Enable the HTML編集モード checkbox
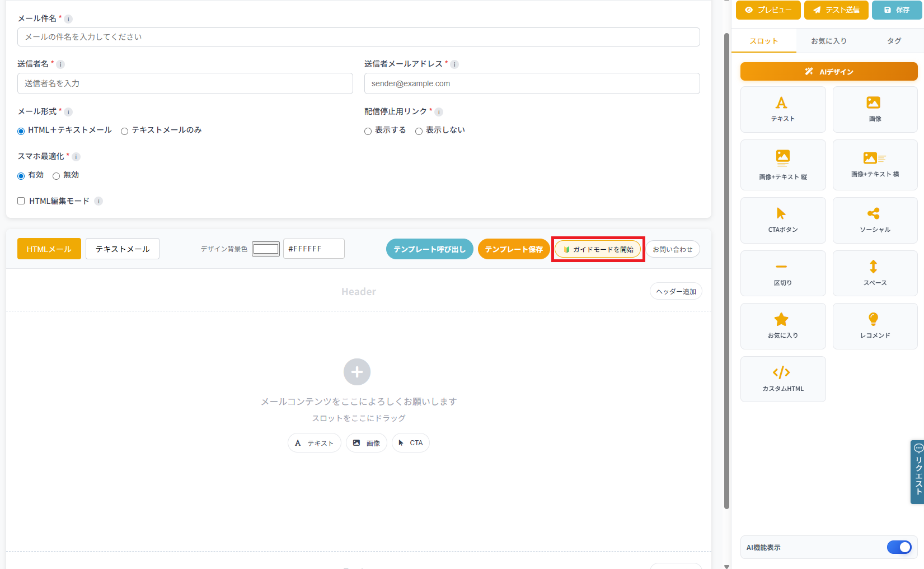924x569 pixels. pos(21,200)
